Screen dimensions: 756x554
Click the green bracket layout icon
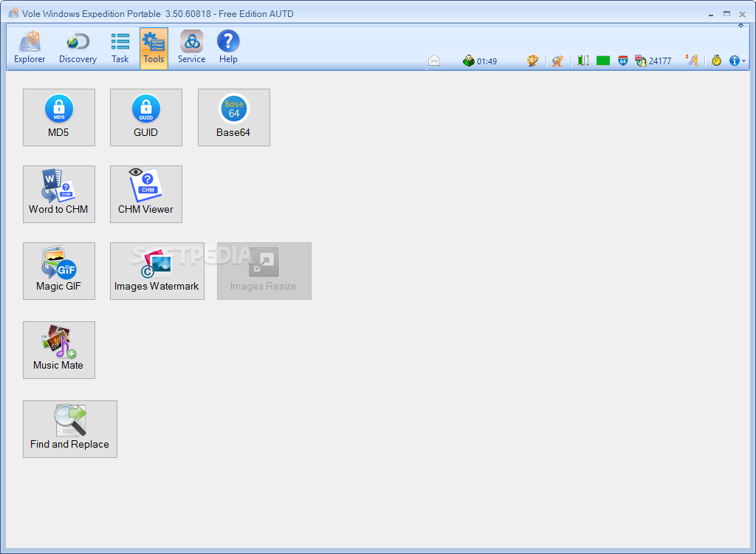(583, 61)
